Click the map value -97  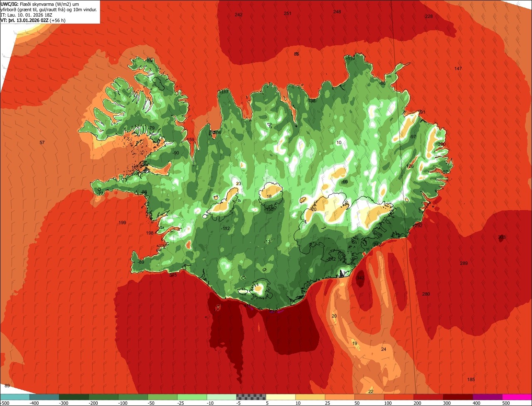point(413,137)
